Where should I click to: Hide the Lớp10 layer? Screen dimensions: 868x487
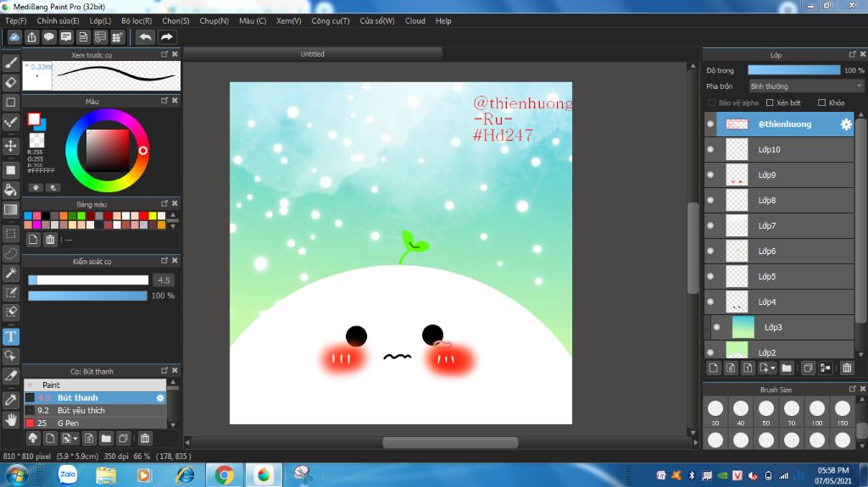tap(710, 150)
